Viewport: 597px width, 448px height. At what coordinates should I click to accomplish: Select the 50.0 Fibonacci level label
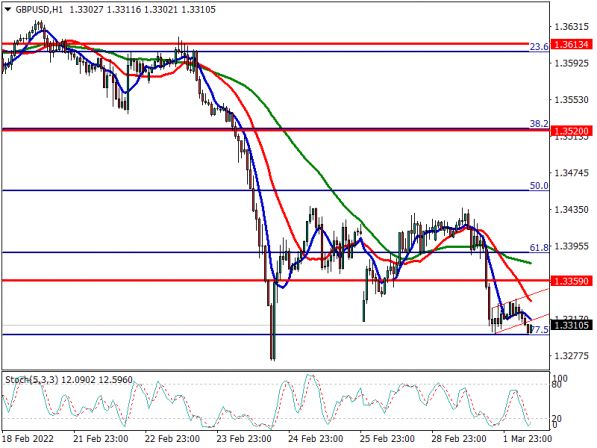click(x=539, y=186)
